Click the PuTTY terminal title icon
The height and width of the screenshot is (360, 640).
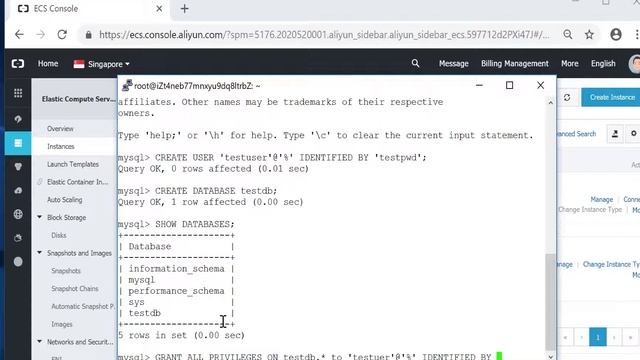(127, 85)
